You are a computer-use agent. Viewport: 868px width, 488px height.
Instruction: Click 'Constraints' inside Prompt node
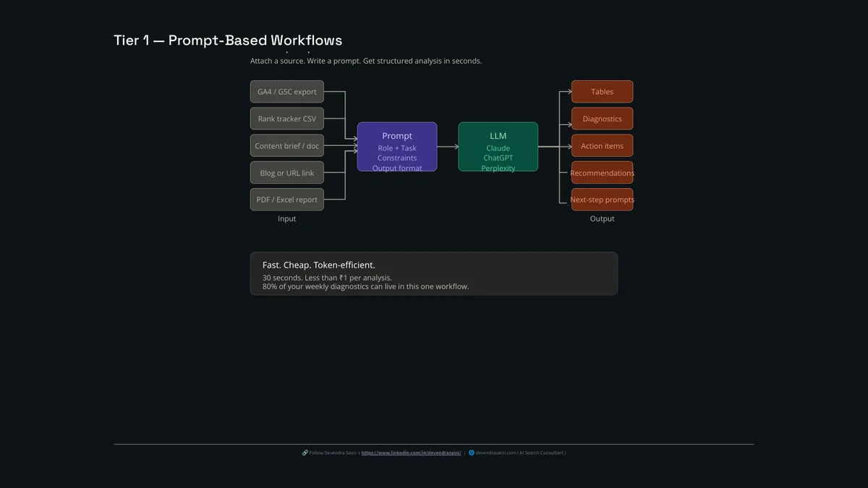[396, 158]
